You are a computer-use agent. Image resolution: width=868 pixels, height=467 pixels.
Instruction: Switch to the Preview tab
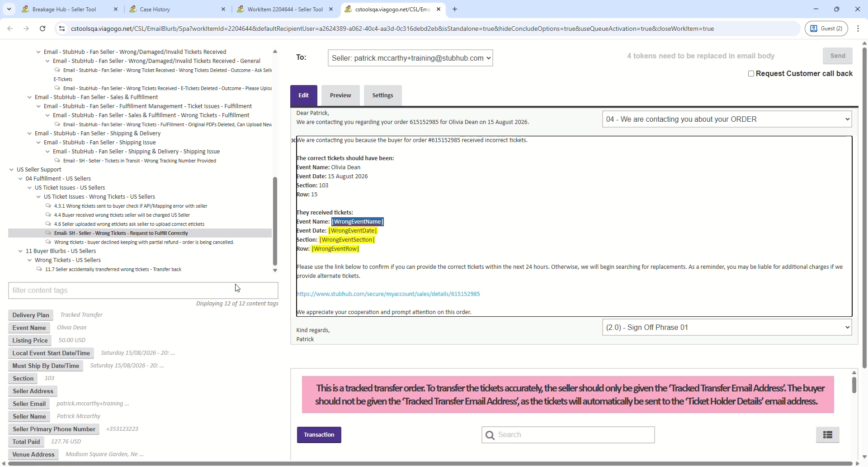[340, 95]
